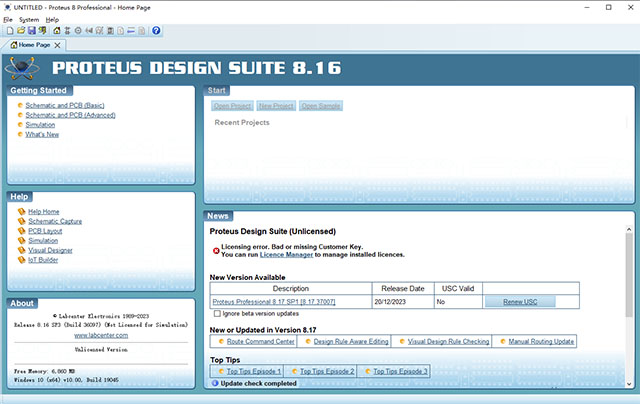Visit www.labcenter.com link
Image resolution: width=640 pixels, height=404 pixels.
click(101, 335)
